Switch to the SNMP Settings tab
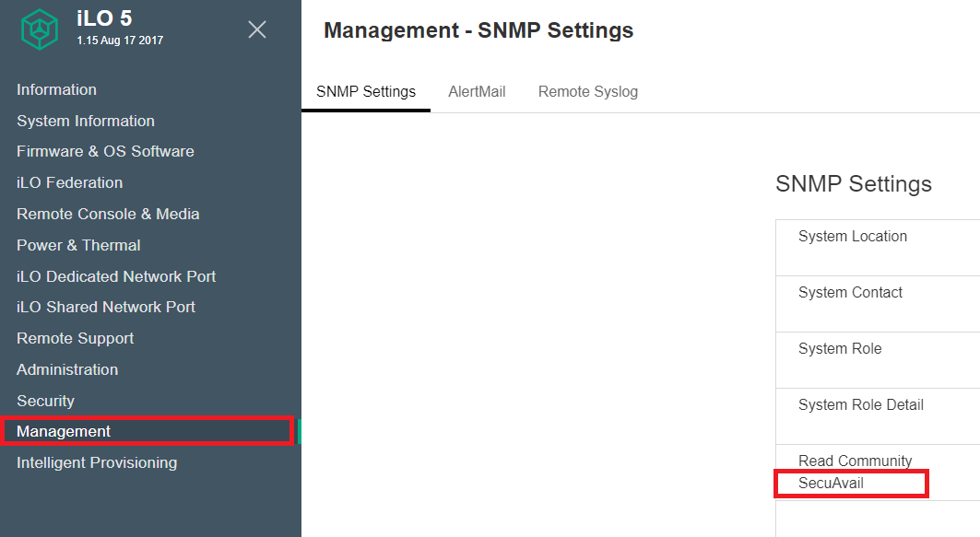 (366, 92)
